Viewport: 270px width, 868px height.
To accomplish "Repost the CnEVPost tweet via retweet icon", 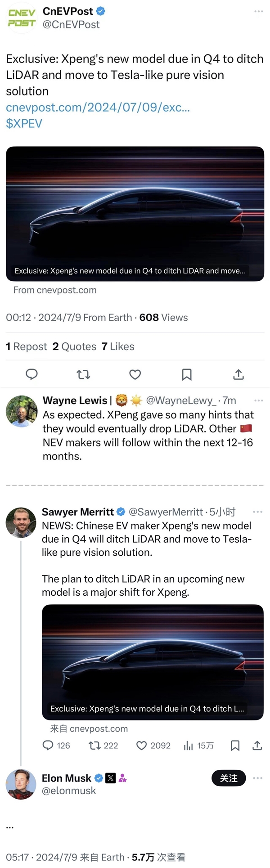I will pos(83,374).
